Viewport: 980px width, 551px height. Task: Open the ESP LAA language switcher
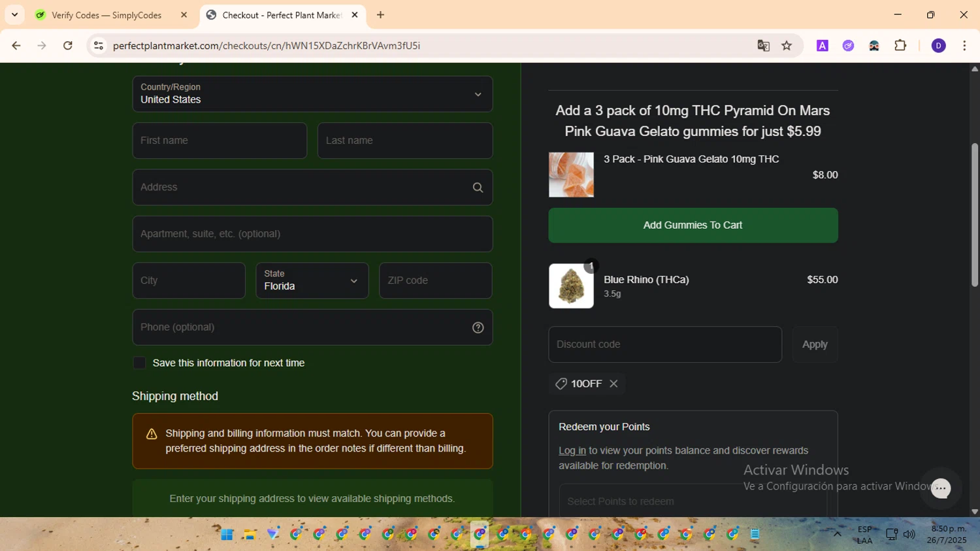tap(864, 535)
